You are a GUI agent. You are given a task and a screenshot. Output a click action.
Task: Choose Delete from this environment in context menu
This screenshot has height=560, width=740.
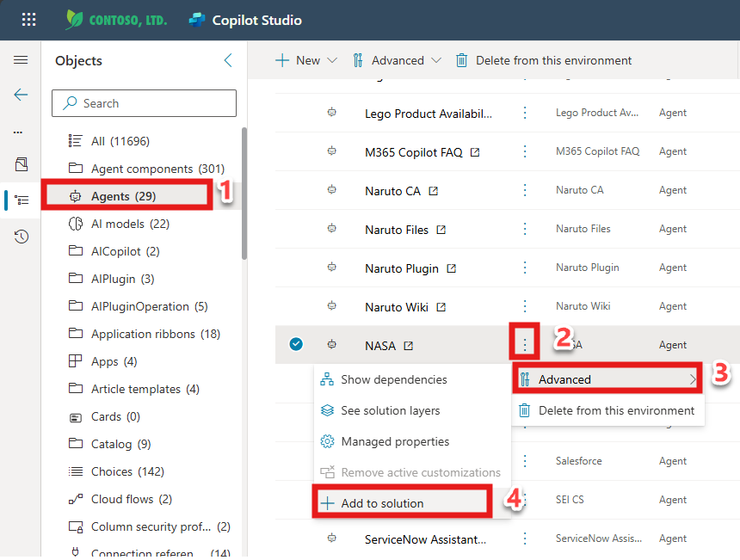tap(607, 410)
